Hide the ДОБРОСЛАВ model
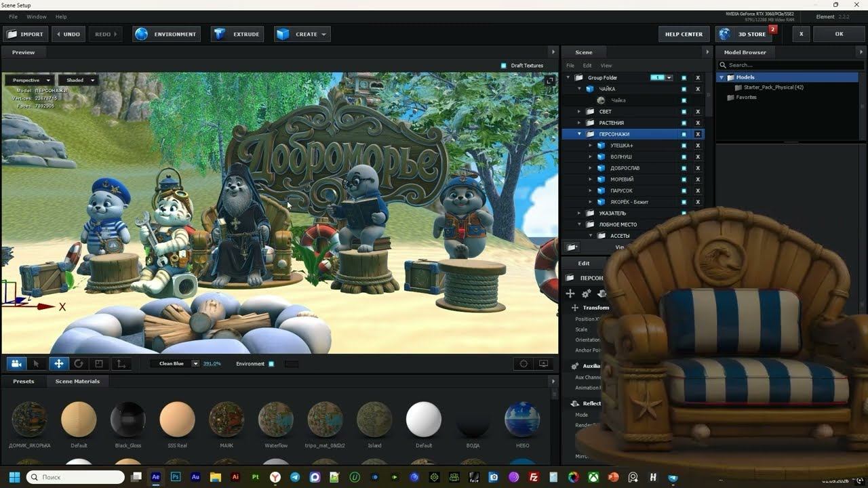 [x=684, y=168]
